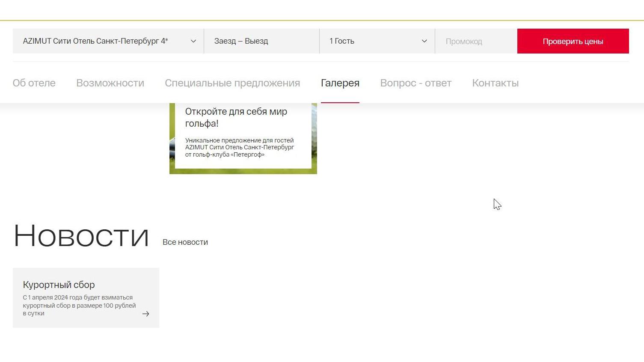Screen dimensions: 644x362
Task: Switch to the Возможности tab
Action: tap(110, 83)
